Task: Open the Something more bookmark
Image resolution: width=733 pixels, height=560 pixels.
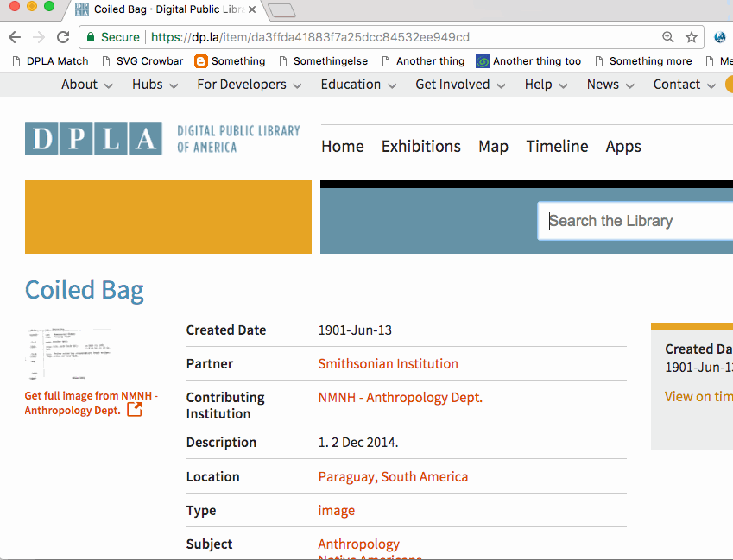Action: point(643,61)
